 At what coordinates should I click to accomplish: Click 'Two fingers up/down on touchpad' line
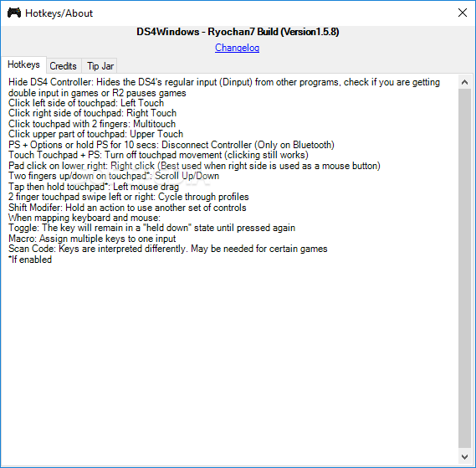[114, 177]
